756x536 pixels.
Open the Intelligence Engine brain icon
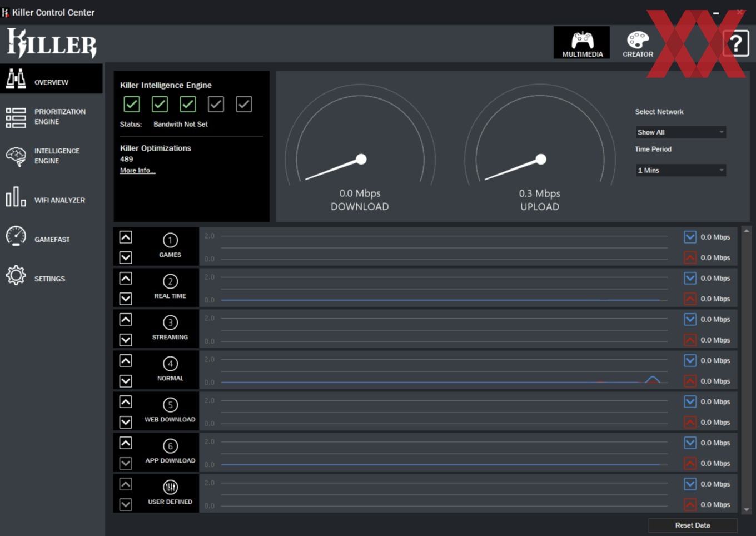(x=16, y=156)
